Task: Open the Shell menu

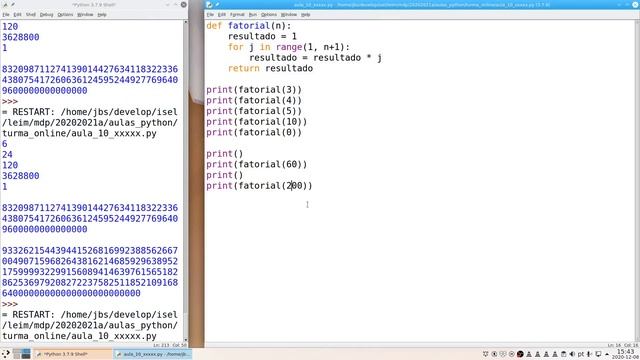Action: (x=31, y=14)
